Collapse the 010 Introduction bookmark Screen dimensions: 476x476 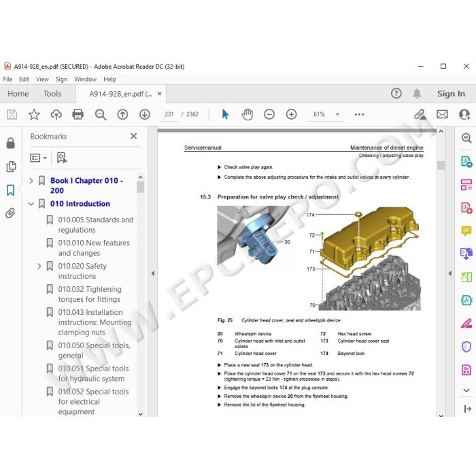[31, 204]
